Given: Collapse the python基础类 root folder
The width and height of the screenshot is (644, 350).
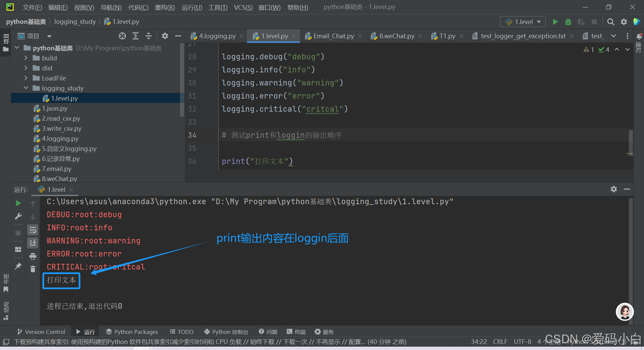Looking at the screenshot, I should coord(17,48).
